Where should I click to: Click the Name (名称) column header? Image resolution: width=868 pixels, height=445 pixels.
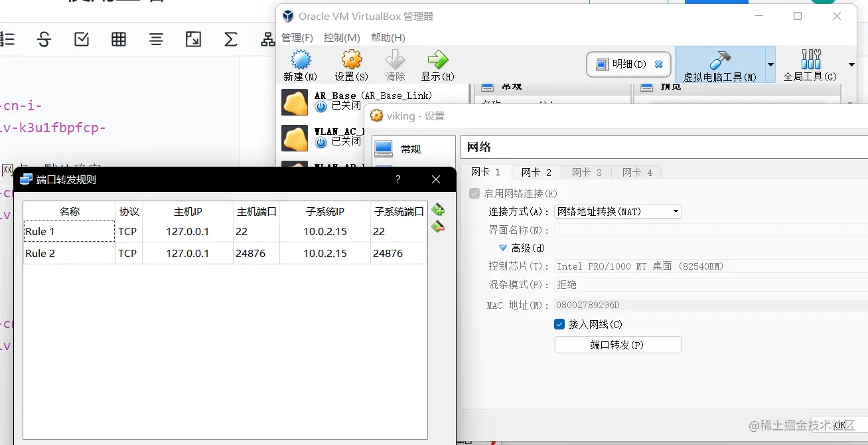[x=70, y=211]
